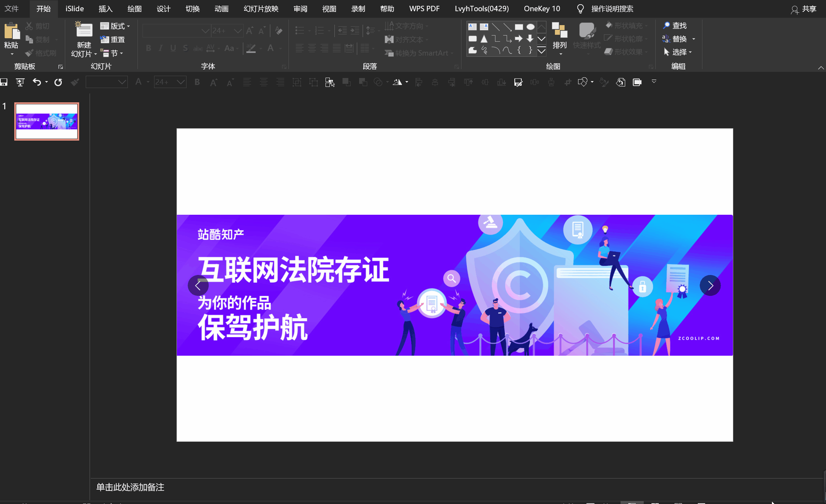Click the quick styles (快速样式) icon
Image resolution: width=826 pixels, height=504 pixels.
(x=587, y=31)
